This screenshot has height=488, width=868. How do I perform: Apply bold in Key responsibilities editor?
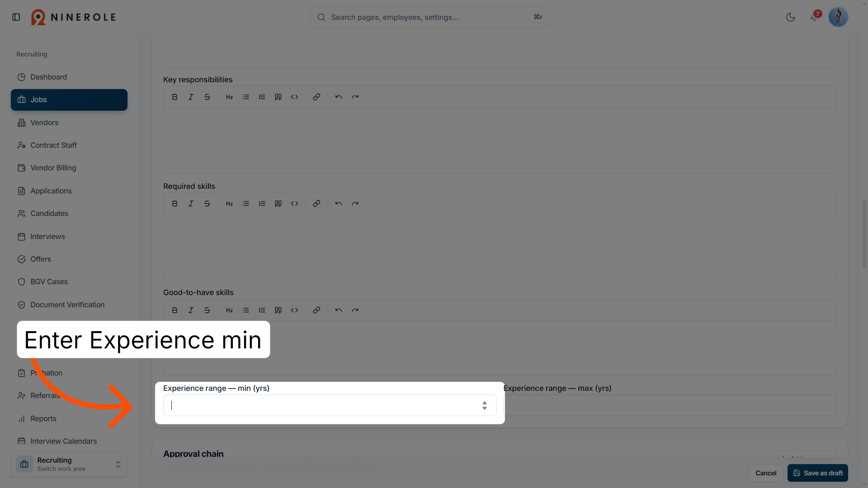[x=175, y=97]
